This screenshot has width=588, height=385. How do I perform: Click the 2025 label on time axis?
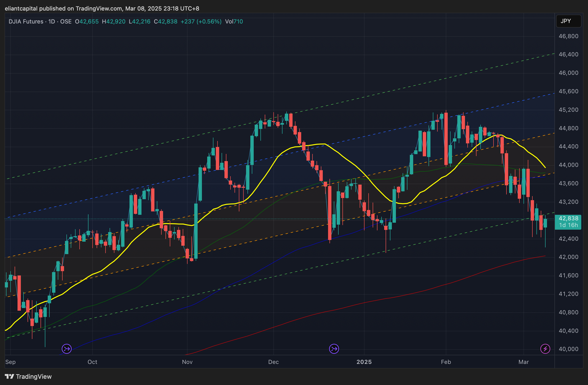tap(364, 362)
